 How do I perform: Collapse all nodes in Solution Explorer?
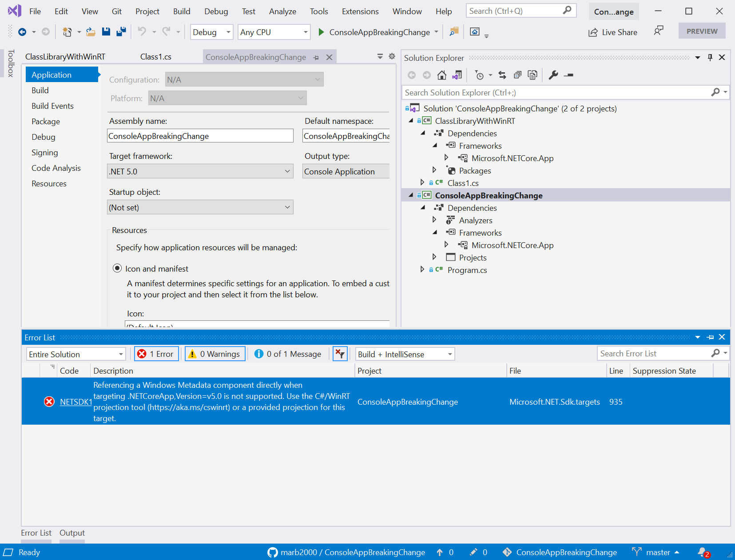tap(517, 75)
